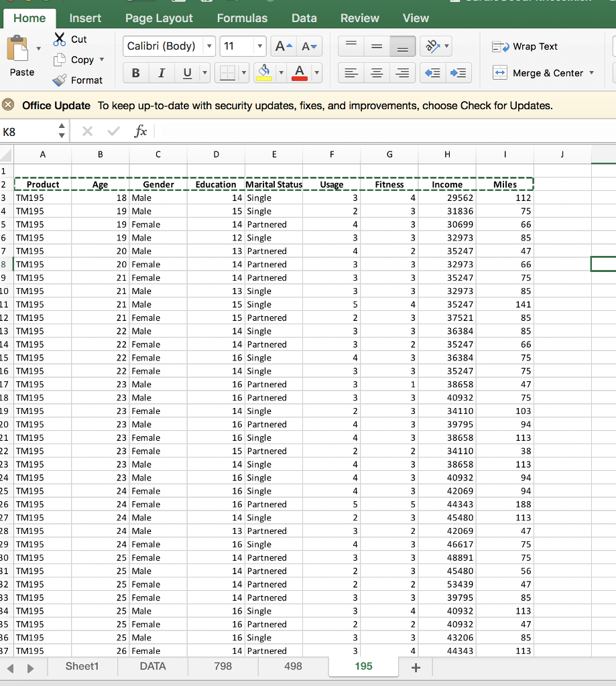Switch to the 498 worksheet tab

pos(293,667)
